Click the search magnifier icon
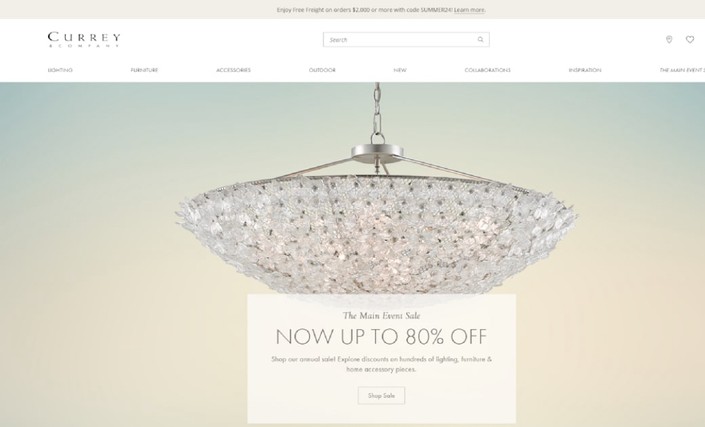This screenshot has width=705, height=427. pyautogui.click(x=480, y=40)
